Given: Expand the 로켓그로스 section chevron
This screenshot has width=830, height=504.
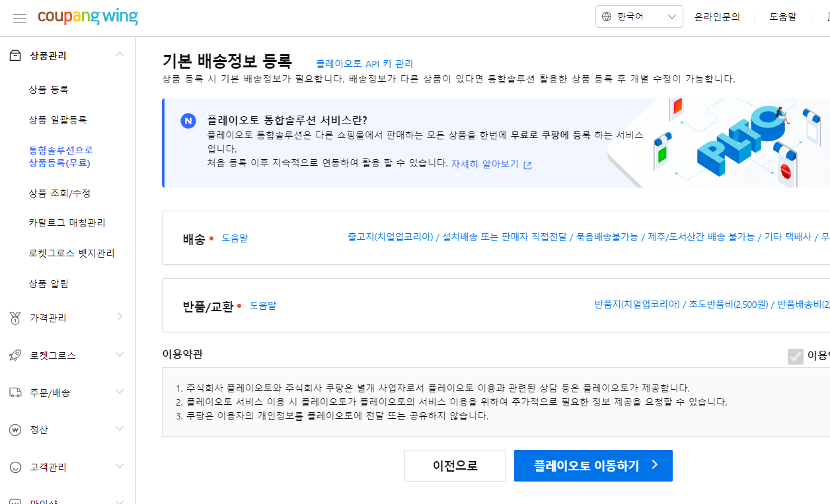Looking at the screenshot, I should pyautogui.click(x=120, y=355).
